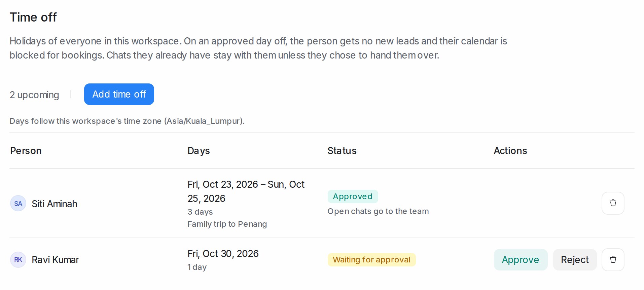Select the Days column header
The height and width of the screenshot is (290, 644).
pyautogui.click(x=199, y=151)
